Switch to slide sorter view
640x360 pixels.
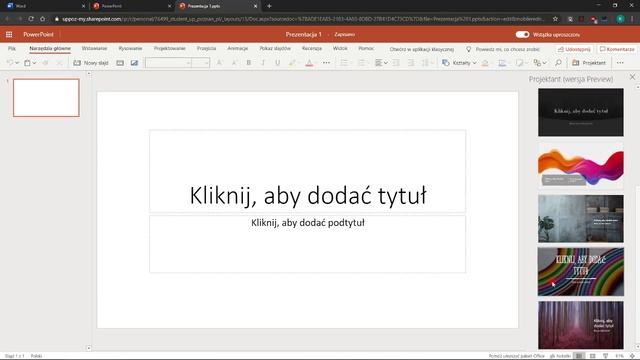click(x=593, y=356)
